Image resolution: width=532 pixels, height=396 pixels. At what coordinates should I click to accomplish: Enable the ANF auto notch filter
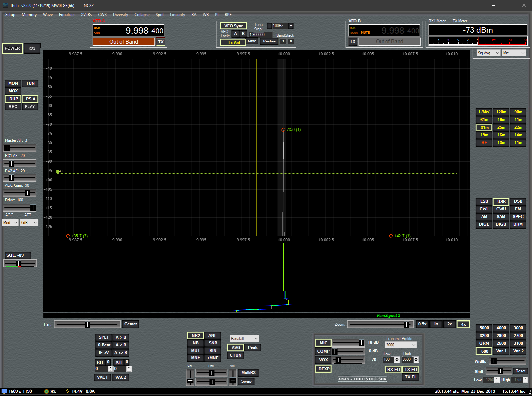[x=212, y=335]
